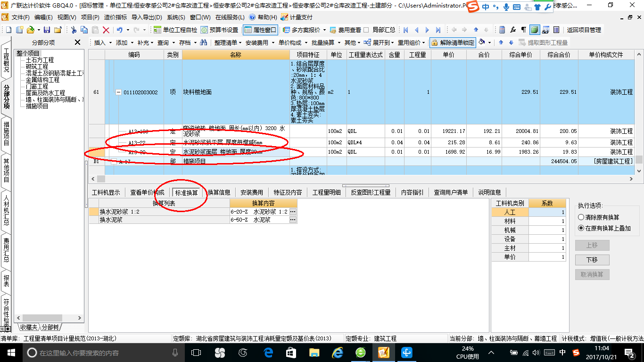Click 解除清单锁定 button
This screenshot has width=644, height=362.
[452, 42]
